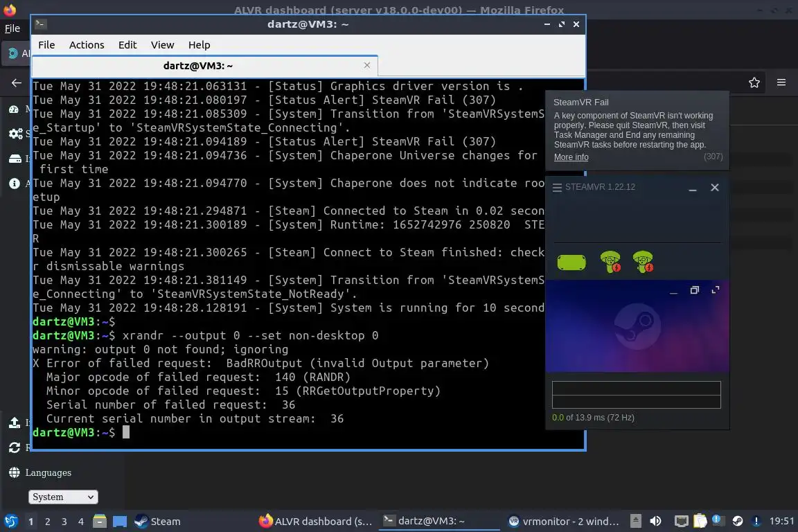Viewport: 798px width, 532px height.
Task: Bookmark the page with Firefox star icon
Action: (754, 82)
